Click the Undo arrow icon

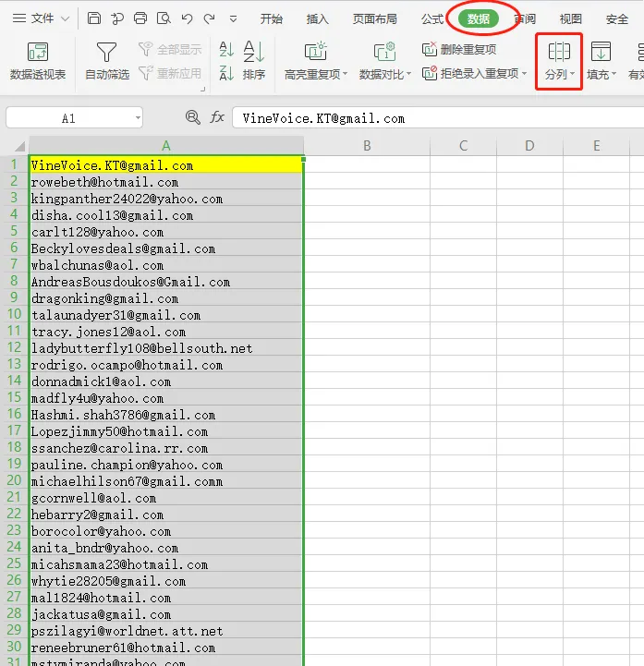187,18
